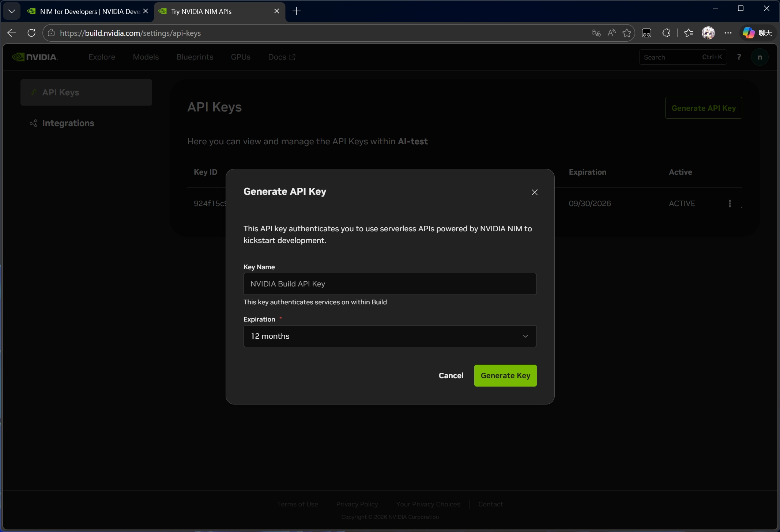Viewport: 780px width, 532px height.
Task: Reload the page with refresh icon
Action: (31, 33)
